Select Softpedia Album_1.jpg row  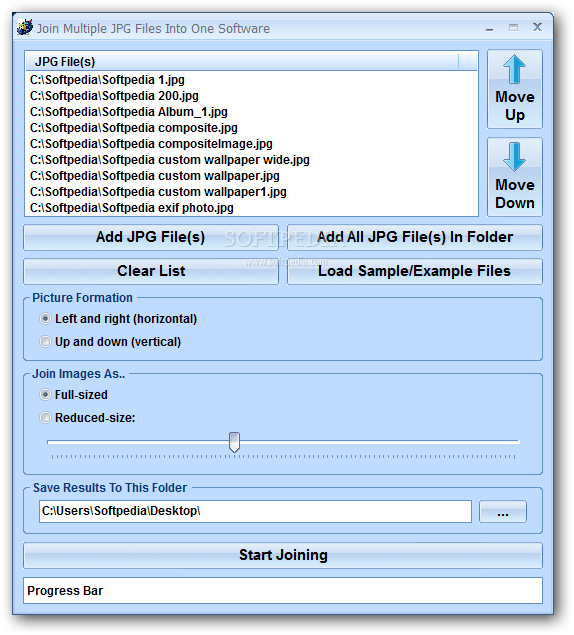[x=251, y=112]
